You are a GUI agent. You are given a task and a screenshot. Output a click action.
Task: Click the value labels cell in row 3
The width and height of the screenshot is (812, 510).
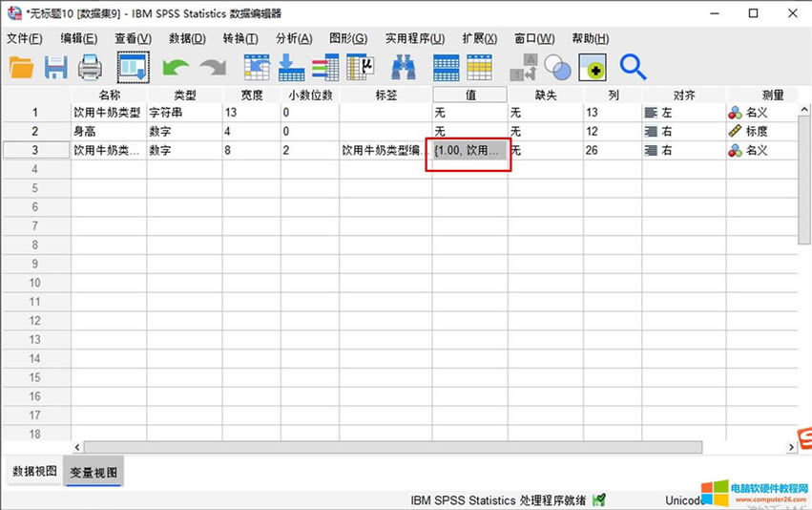click(x=468, y=150)
